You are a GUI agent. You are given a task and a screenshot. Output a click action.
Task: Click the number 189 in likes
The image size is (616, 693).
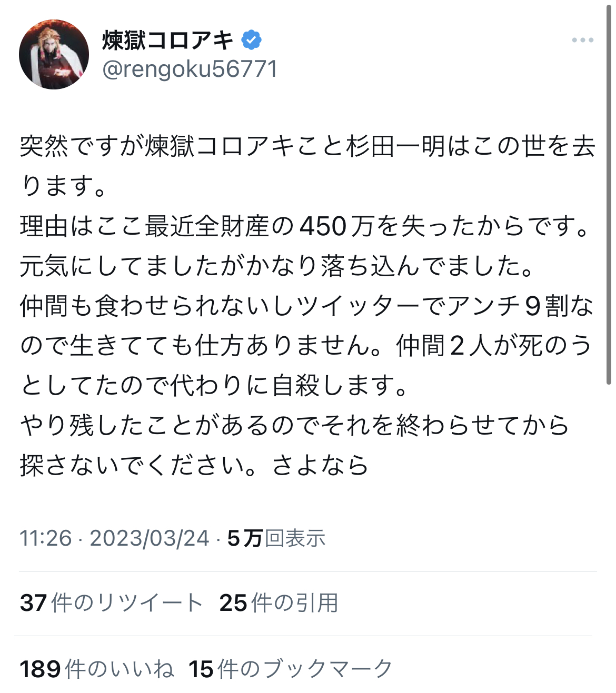coord(41,669)
